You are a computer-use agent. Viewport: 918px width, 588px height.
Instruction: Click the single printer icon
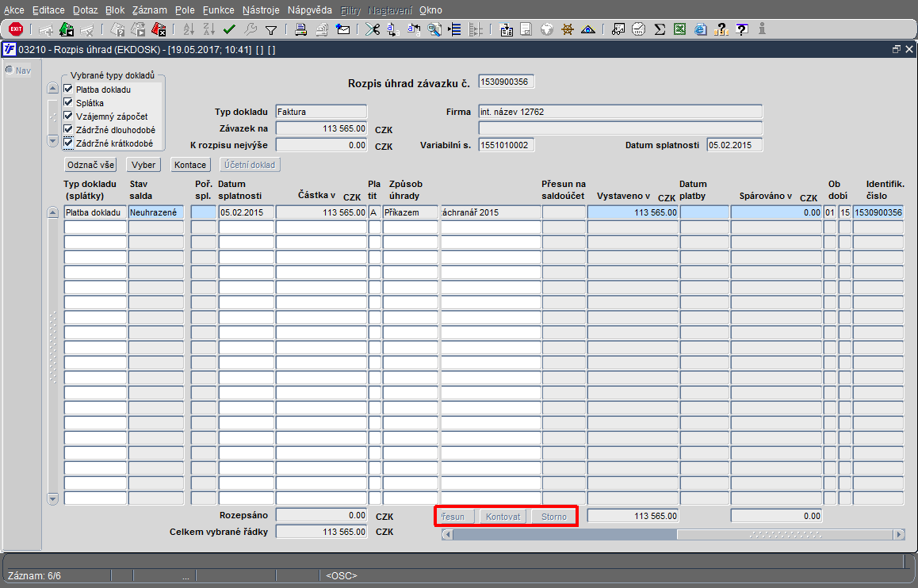point(301,29)
